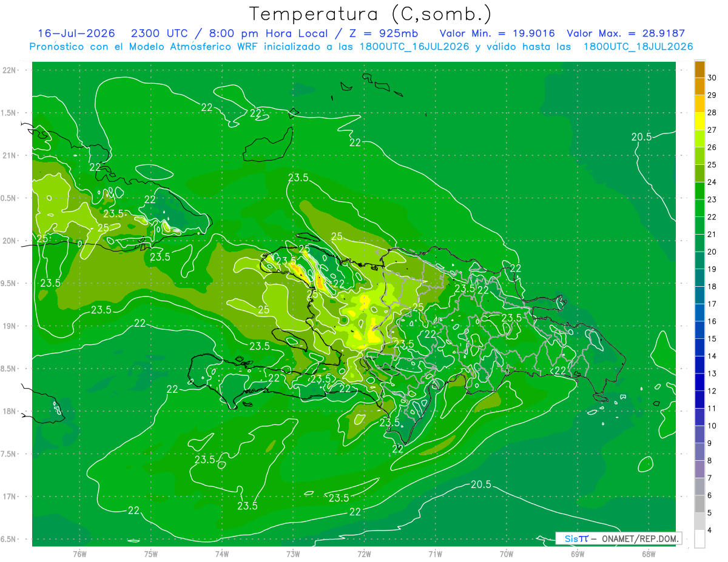Viewport: 728px width, 562px height.
Task: Click legend value 4
Action: 709,530
